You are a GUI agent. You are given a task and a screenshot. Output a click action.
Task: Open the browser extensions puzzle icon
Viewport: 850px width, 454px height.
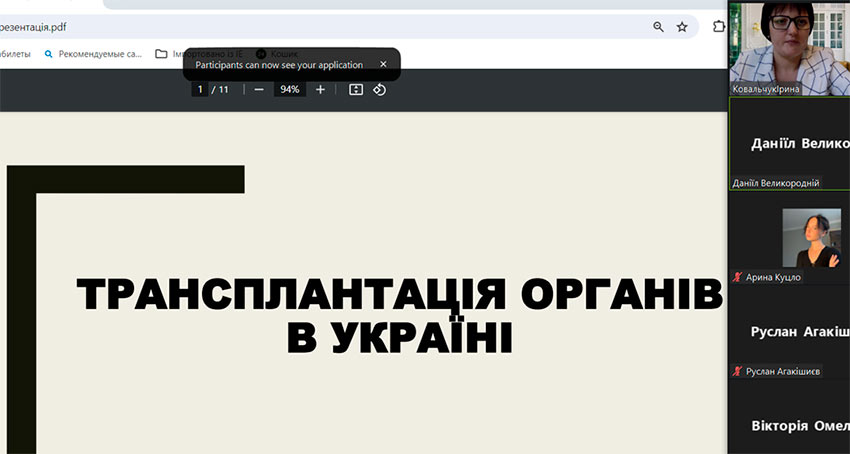(719, 27)
